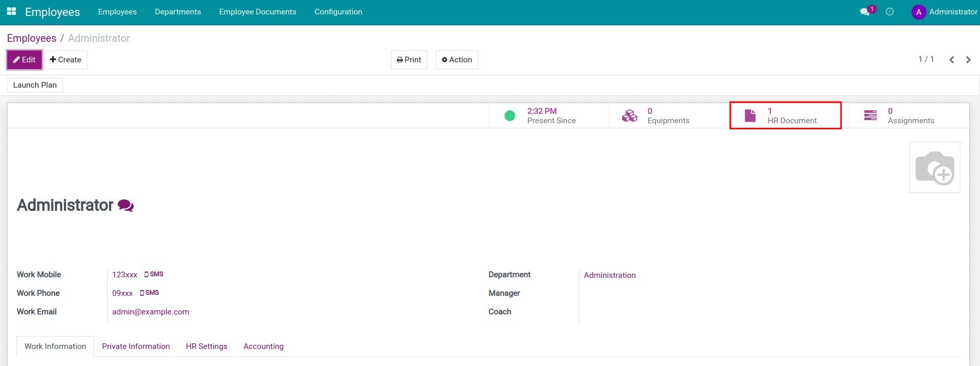Click the Employees breadcrumb link

click(x=31, y=38)
